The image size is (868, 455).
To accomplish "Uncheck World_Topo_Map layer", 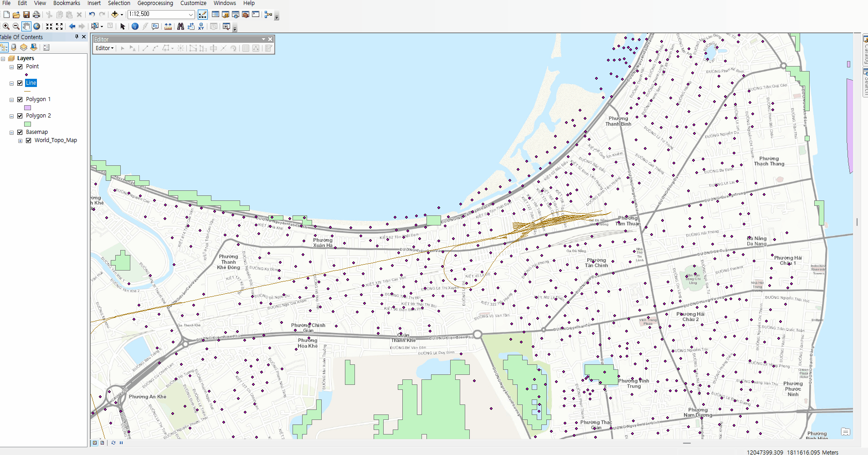I will pyautogui.click(x=28, y=140).
